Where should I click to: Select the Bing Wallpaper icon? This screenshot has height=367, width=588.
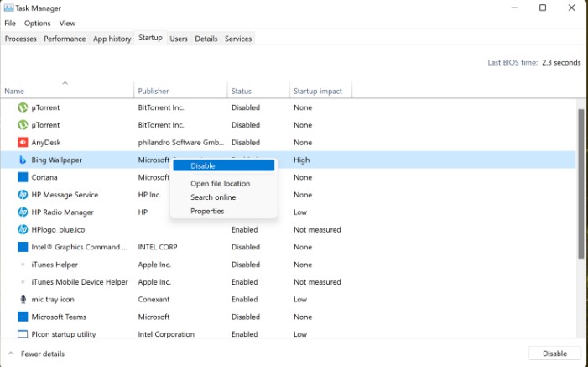click(x=23, y=160)
